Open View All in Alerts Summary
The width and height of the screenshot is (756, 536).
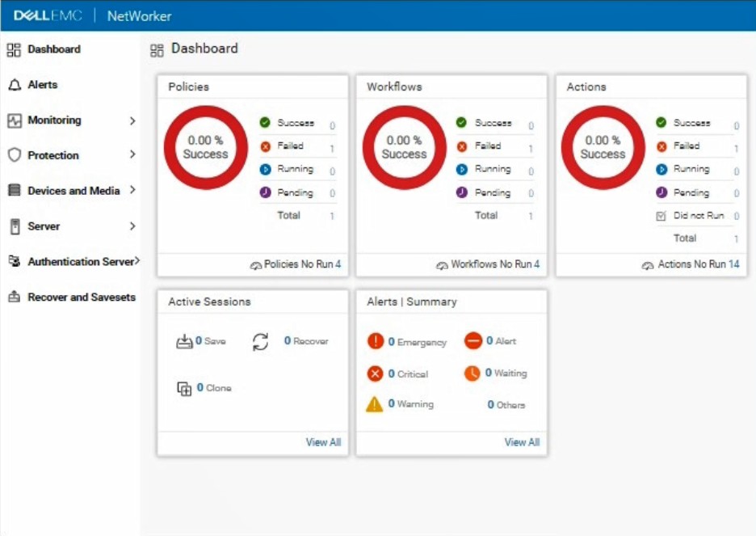(522, 442)
